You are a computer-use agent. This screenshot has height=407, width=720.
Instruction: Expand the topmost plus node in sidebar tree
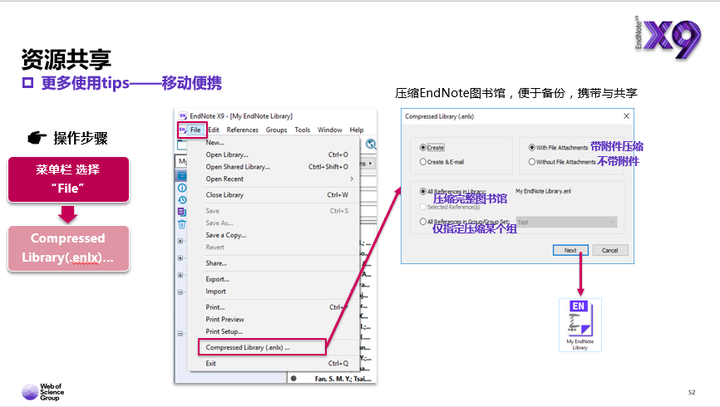click(x=180, y=241)
